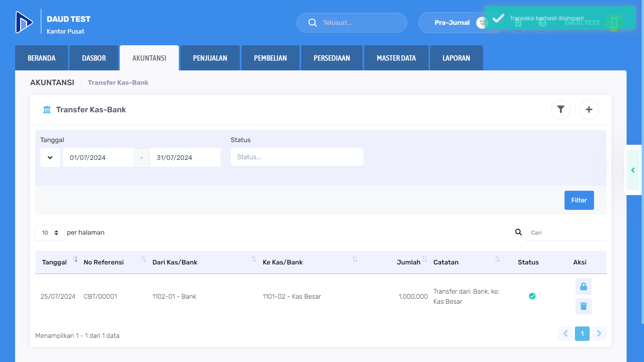This screenshot has height=362, width=644.
Task: Go to next page arrow
Action: pyautogui.click(x=599, y=334)
